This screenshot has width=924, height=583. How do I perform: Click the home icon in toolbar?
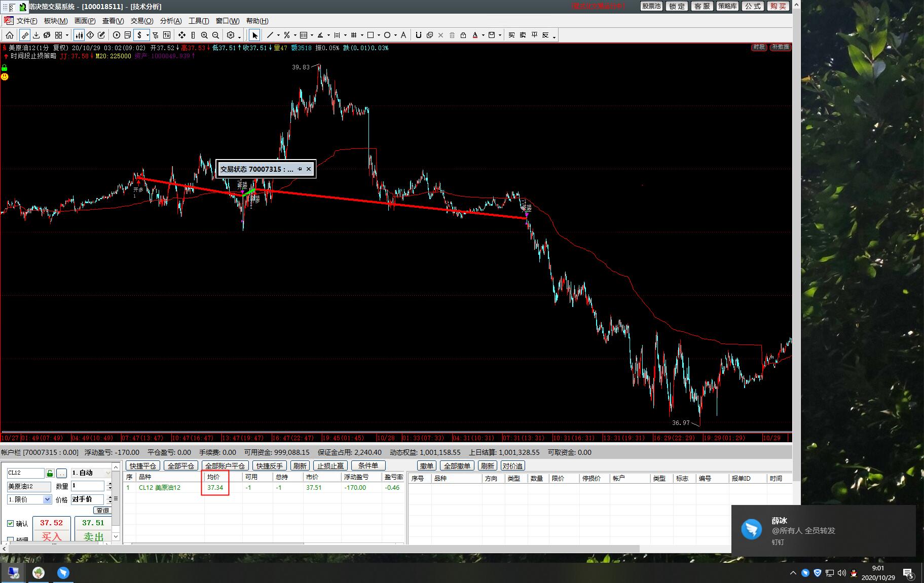[10, 35]
